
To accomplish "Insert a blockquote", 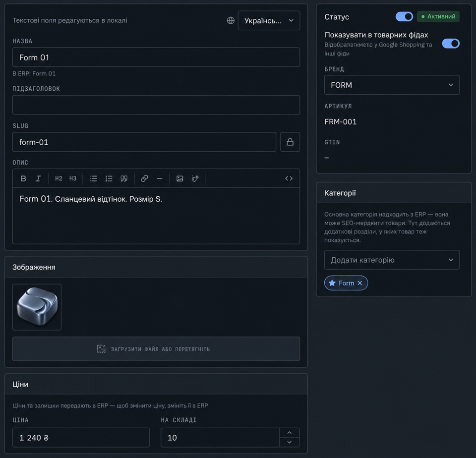I will (x=124, y=178).
